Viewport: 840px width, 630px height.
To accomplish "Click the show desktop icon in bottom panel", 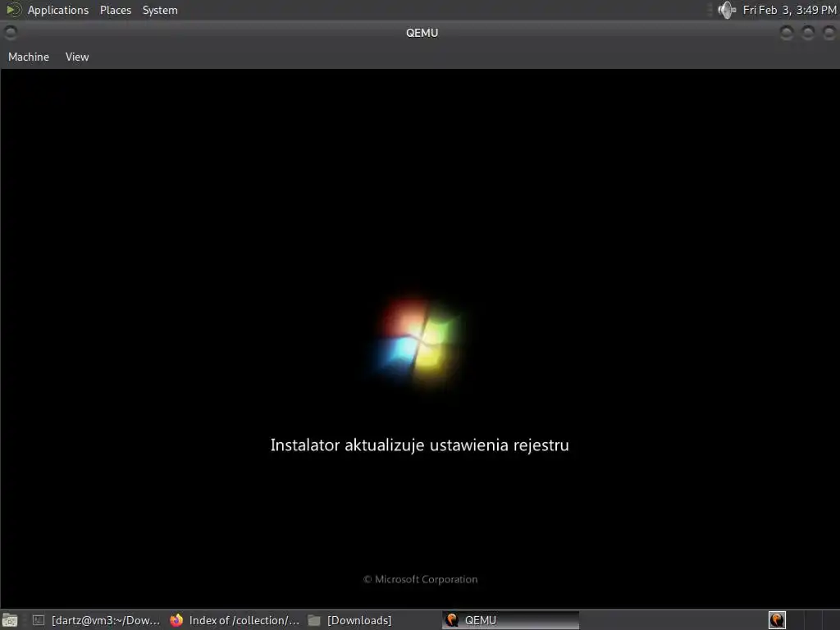I will (10, 620).
